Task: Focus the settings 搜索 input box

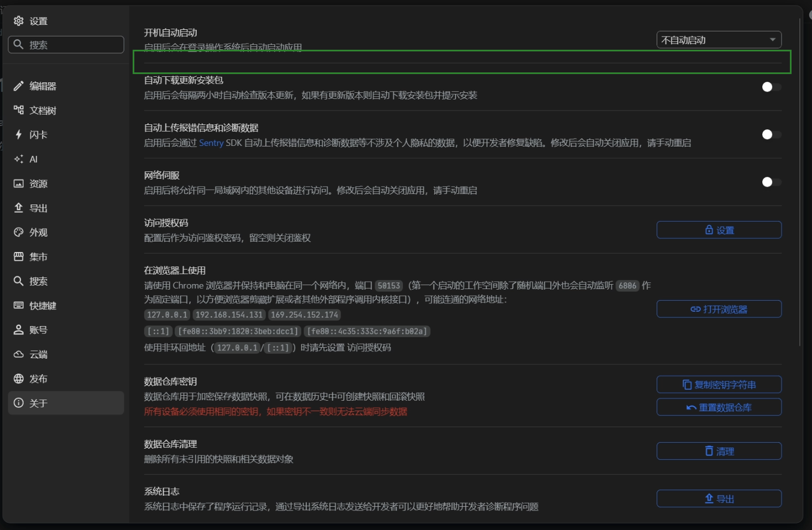Action: (x=66, y=45)
